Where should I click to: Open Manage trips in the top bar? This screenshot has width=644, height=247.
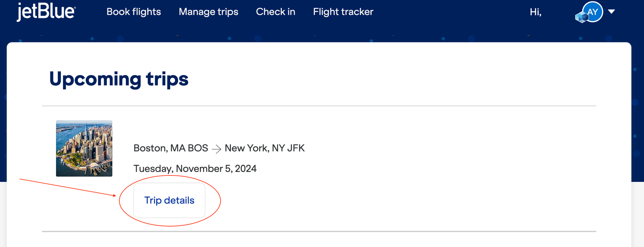(208, 12)
